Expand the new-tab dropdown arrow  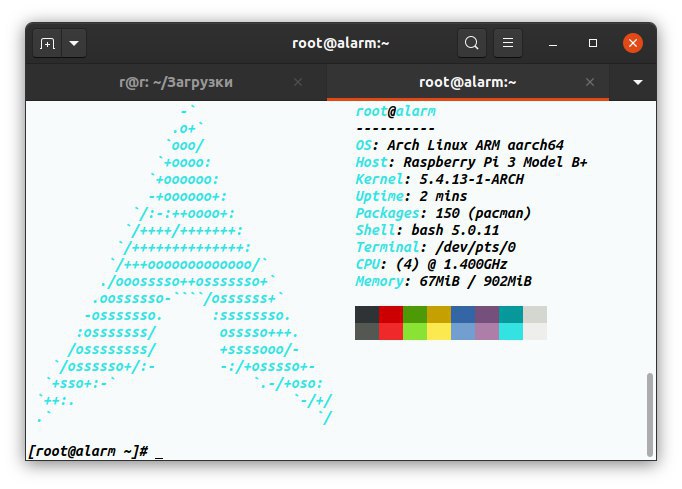[x=74, y=43]
